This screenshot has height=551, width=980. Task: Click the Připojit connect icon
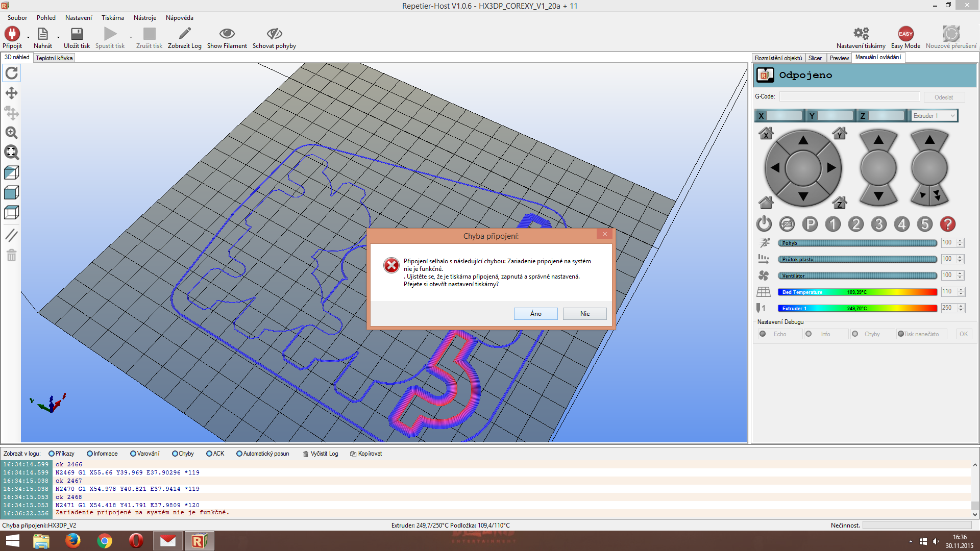pos(12,34)
